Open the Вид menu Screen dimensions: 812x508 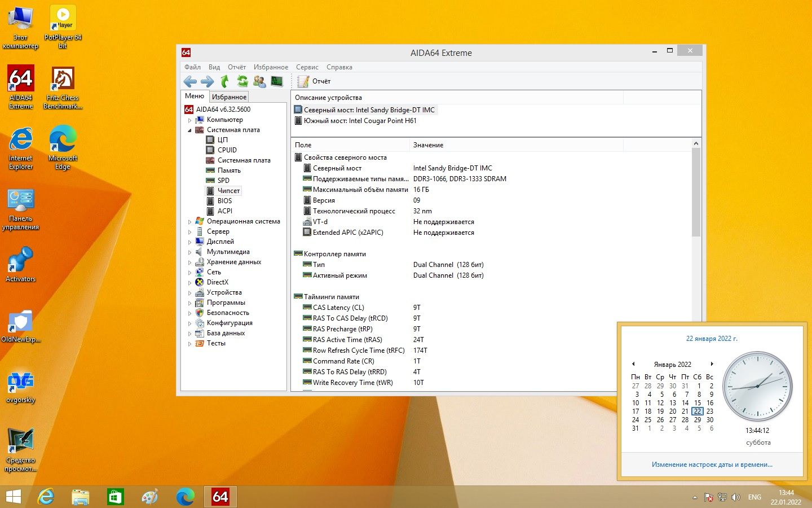point(214,67)
